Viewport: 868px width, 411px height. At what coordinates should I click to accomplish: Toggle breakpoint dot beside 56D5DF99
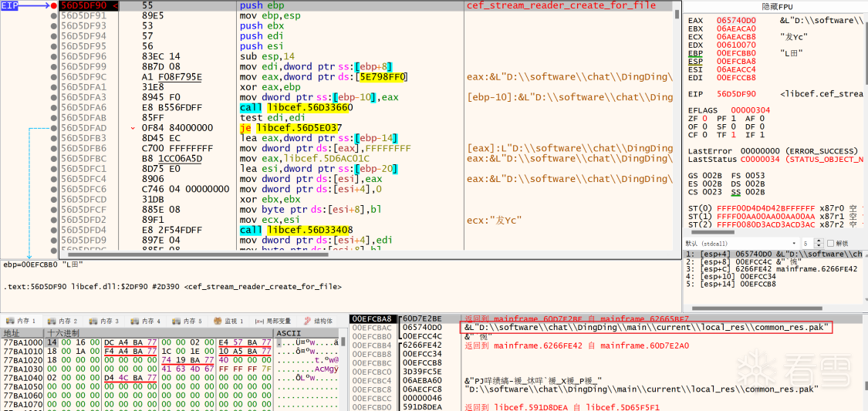[54, 66]
